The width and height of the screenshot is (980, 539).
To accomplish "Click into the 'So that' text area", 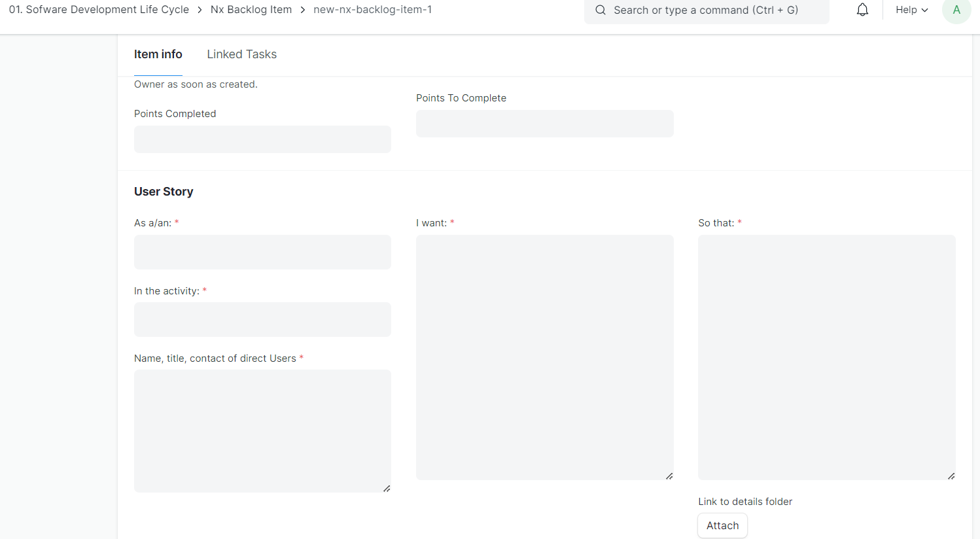I will 826,357.
